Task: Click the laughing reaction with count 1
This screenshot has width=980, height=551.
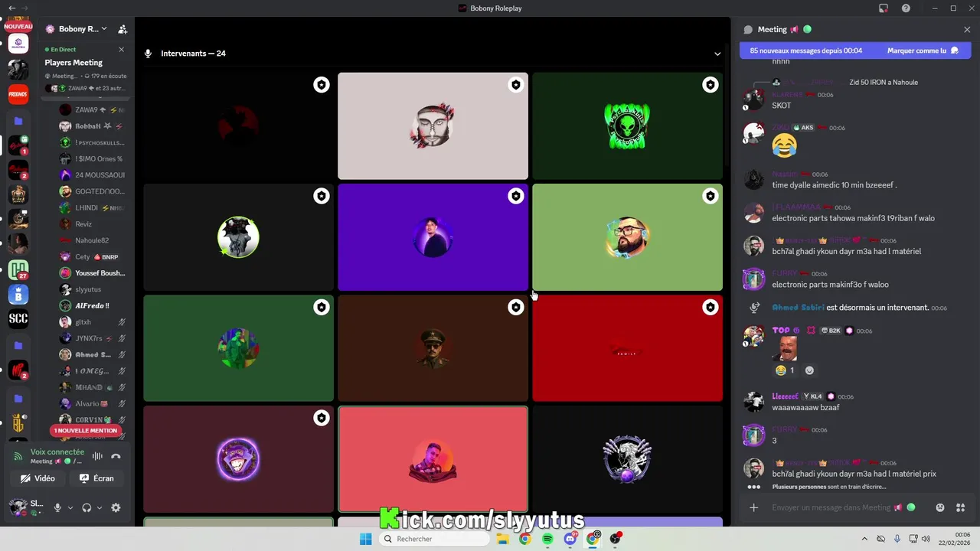Action: click(785, 370)
